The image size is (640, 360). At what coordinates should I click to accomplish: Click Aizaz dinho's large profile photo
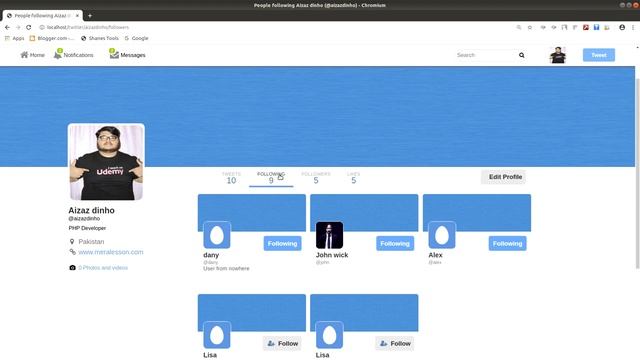tap(106, 162)
